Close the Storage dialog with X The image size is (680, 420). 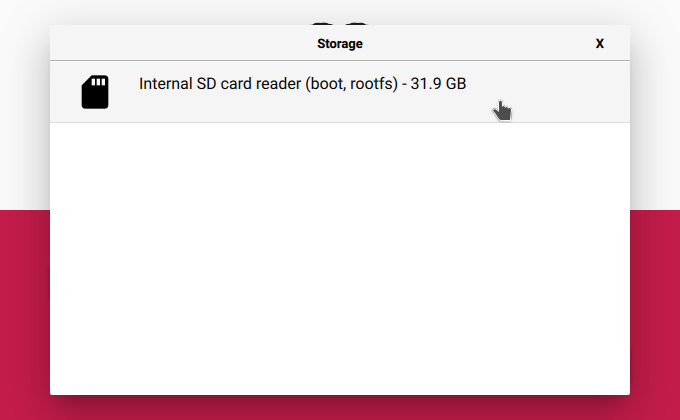(600, 43)
